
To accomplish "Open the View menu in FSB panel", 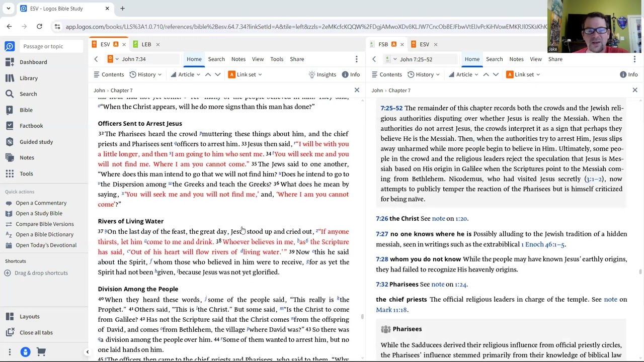I will 536,59.
